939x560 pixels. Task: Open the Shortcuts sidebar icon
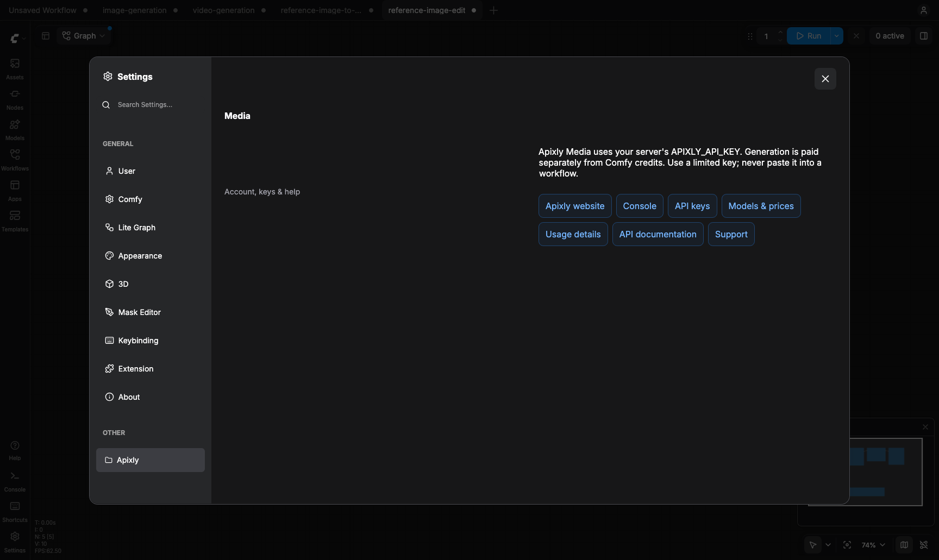(x=15, y=512)
